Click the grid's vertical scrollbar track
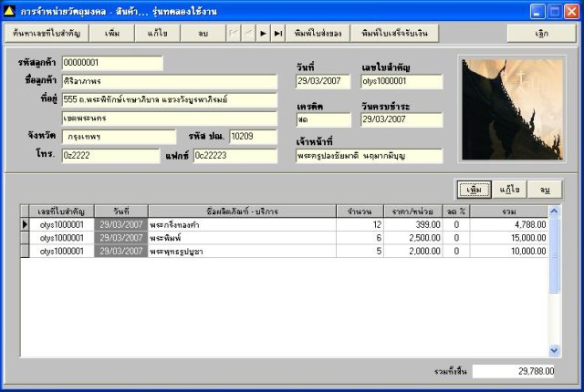The height and width of the screenshot is (392, 584). (554, 310)
